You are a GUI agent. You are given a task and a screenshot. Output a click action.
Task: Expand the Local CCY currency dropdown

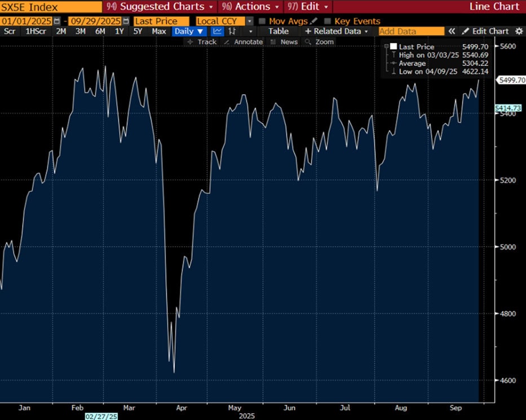pos(249,21)
